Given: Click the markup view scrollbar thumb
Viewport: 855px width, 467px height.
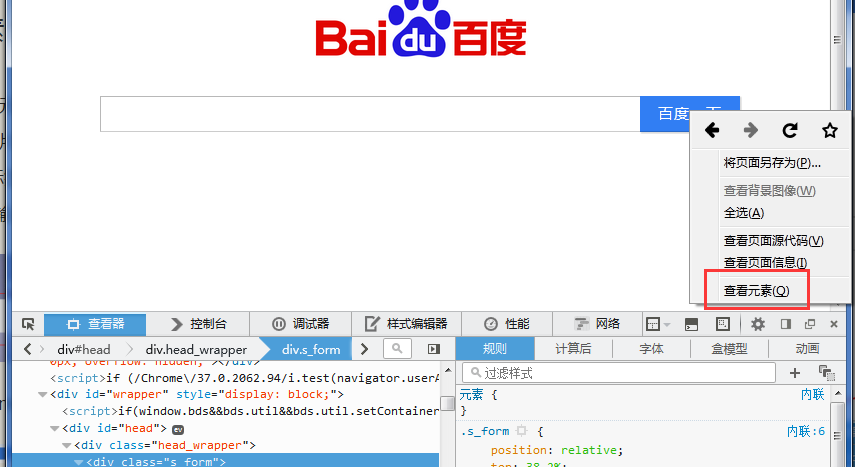Looking at the screenshot, I should 448,404.
